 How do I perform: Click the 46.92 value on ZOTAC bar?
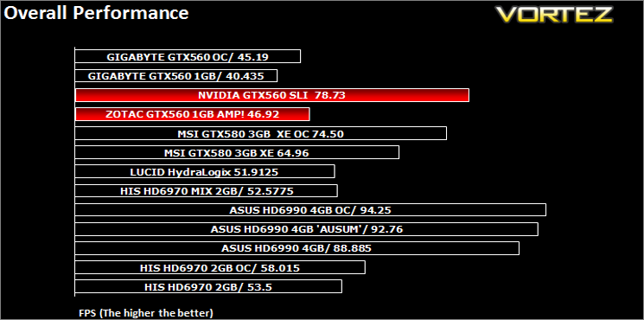265,115
